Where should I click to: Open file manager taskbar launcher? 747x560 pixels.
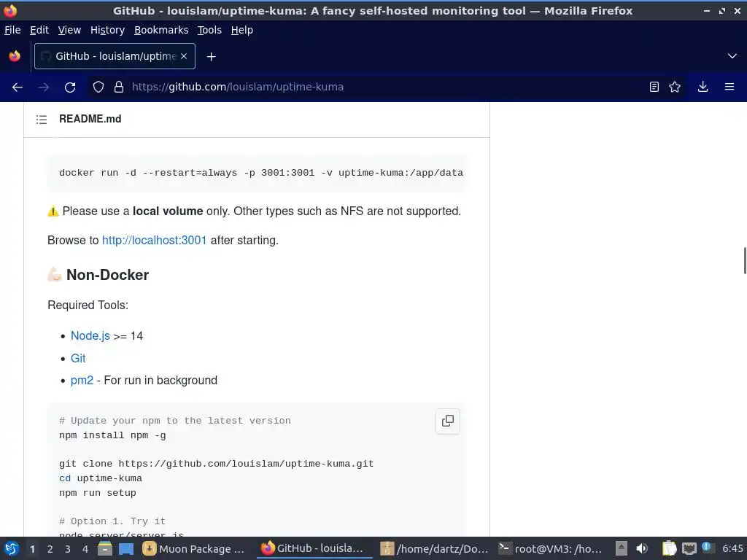point(105,549)
